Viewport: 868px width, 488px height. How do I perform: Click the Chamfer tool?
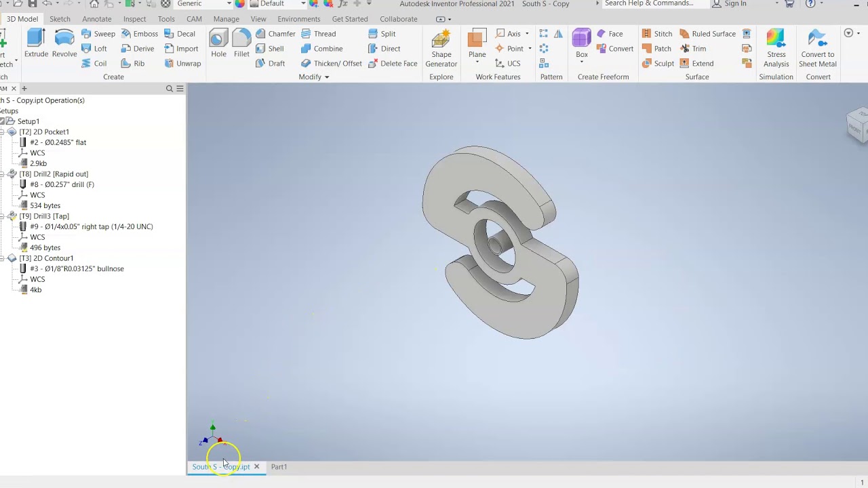(x=275, y=34)
